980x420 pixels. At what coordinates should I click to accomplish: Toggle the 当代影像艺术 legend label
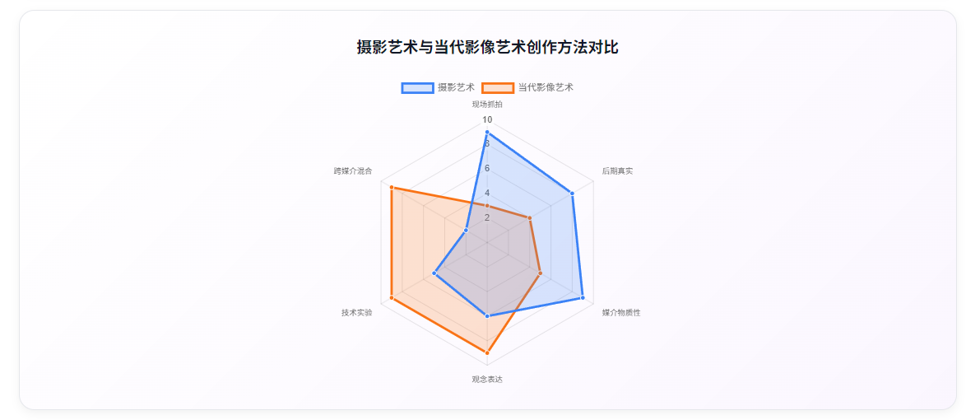pos(546,87)
